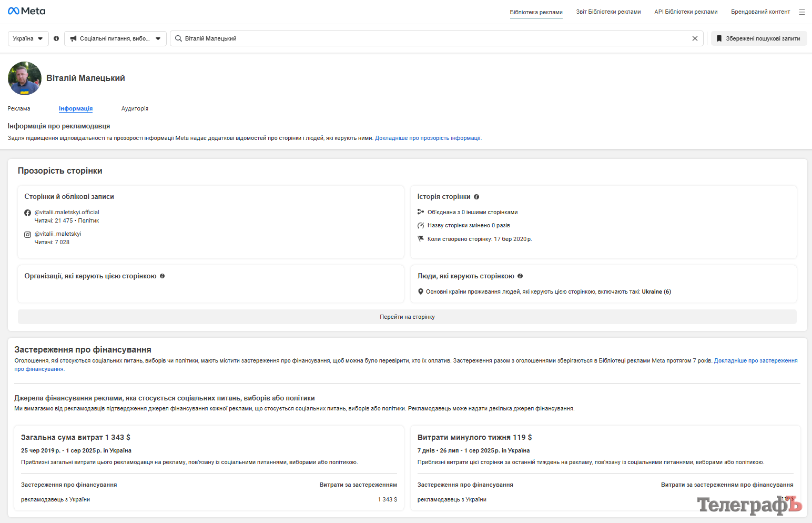Switch to the Аудиторія tab
Image resolution: width=812 pixels, height=523 pixels.
click(x=135, y=108)
